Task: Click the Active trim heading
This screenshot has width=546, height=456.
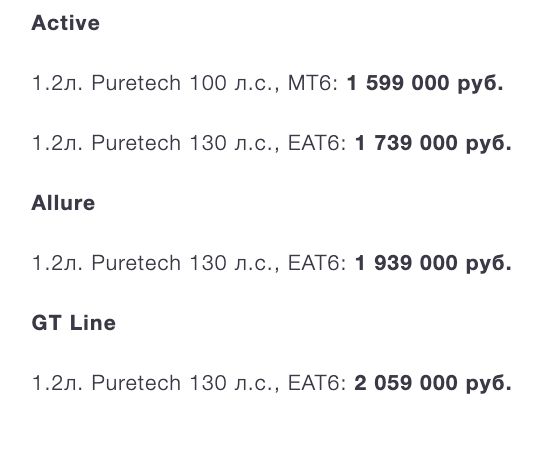Action: pyautogui.click(x=65, y=23)
